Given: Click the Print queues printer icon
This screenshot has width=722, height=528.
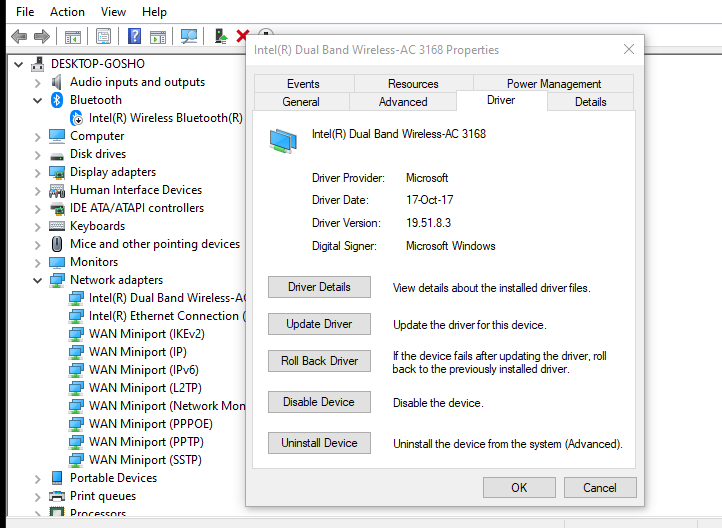Looking at the screenshot, I should [x=57, y=496].
